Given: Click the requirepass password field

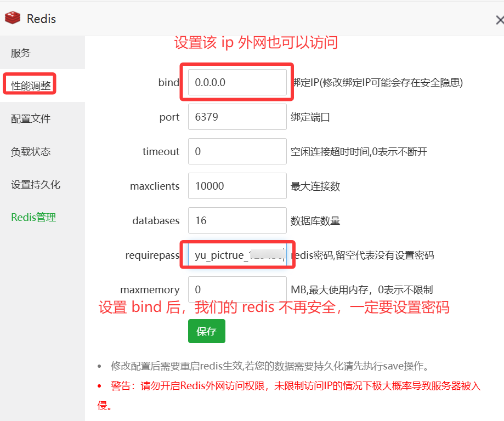Looking at the screenshot, I should (x=237, y=255).
